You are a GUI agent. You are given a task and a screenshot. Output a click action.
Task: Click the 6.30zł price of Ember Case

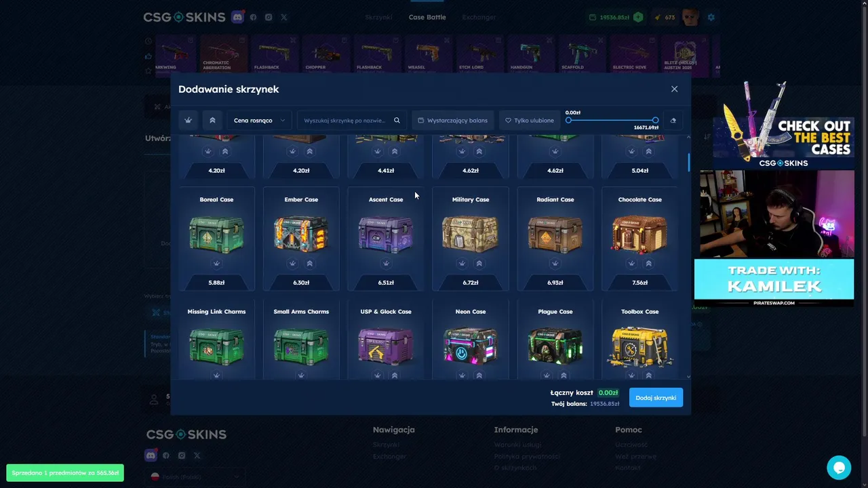tap(301, 283)
